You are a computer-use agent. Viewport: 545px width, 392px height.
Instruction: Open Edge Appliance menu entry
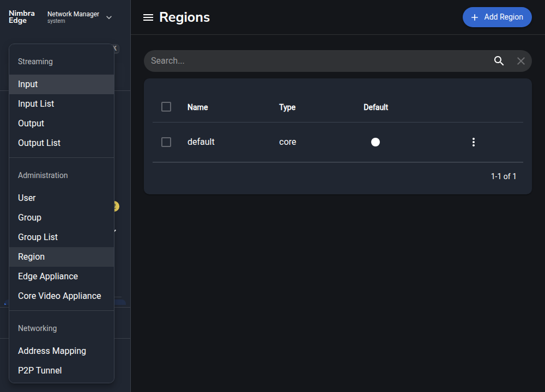pos(62,277)
